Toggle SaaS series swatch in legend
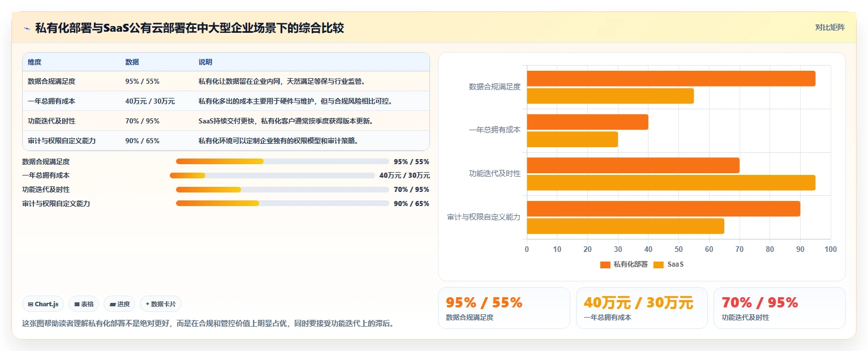 (x=658, y=264)
